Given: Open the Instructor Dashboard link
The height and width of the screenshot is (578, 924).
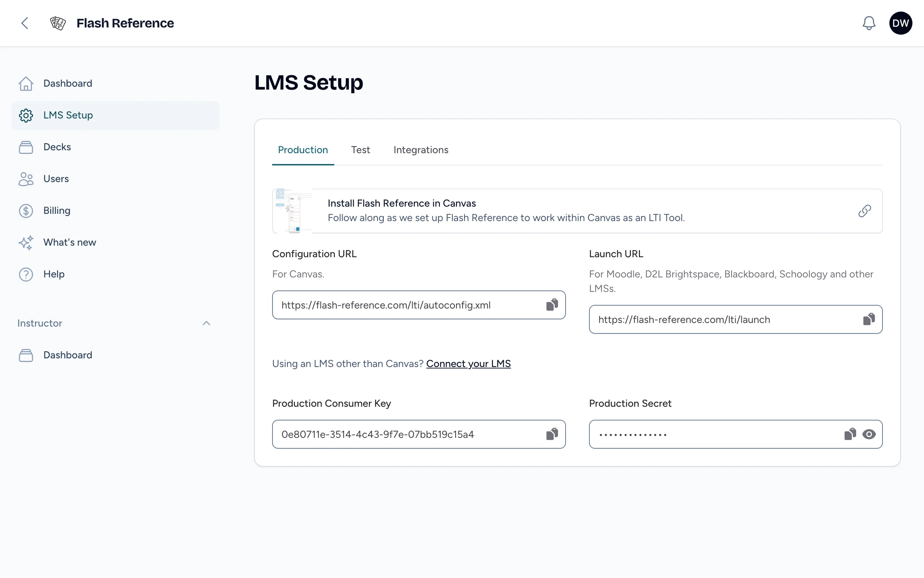Looking at the screenshot, I should tap(115, 355).
